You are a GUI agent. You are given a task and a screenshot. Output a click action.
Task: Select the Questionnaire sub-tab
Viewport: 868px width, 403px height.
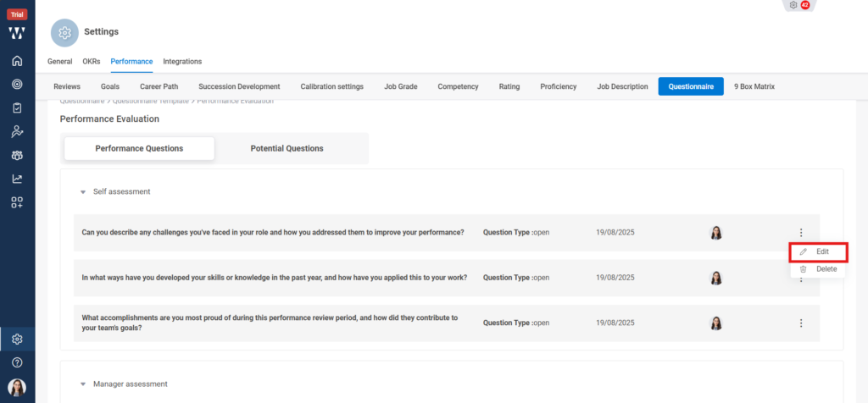pos(691,86)
